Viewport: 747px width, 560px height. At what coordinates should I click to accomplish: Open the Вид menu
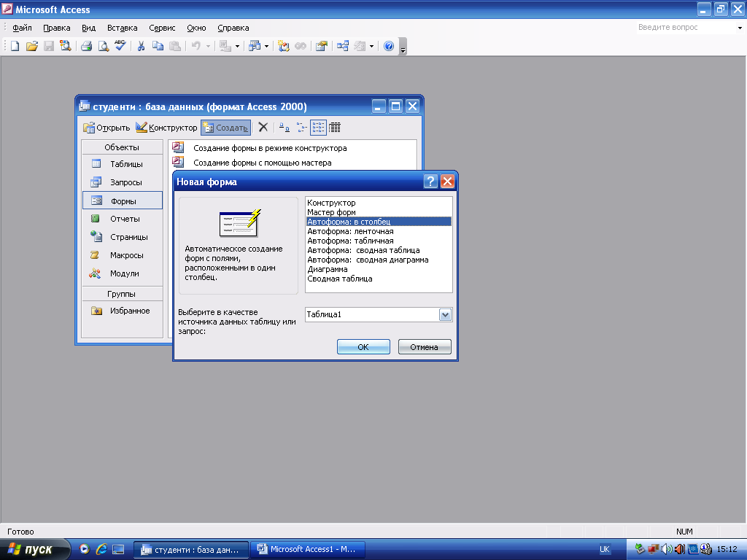point(88,28)
